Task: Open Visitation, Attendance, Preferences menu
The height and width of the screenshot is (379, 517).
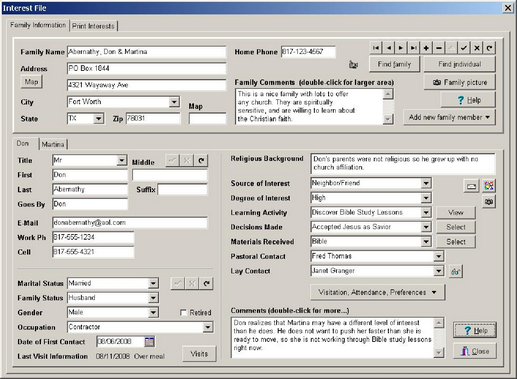Action: click(x=378, y=292)
